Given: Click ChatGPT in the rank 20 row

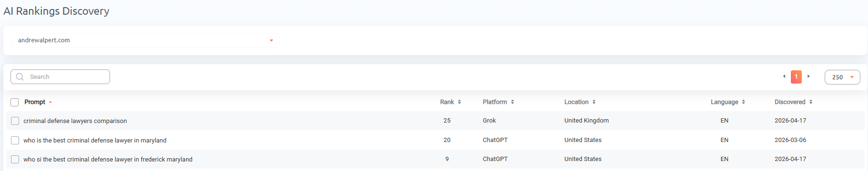Looking at the screenshot, I should [x=495, y=140].
